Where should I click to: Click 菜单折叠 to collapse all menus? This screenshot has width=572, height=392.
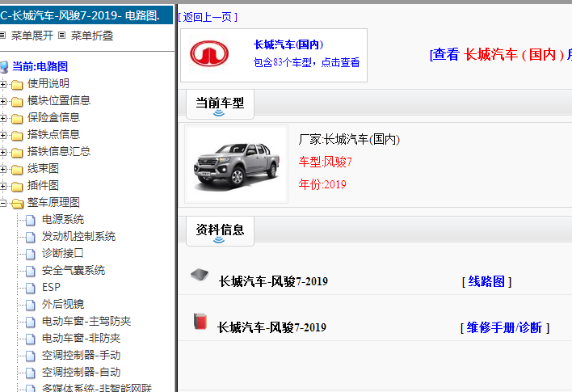coord(92,36)
